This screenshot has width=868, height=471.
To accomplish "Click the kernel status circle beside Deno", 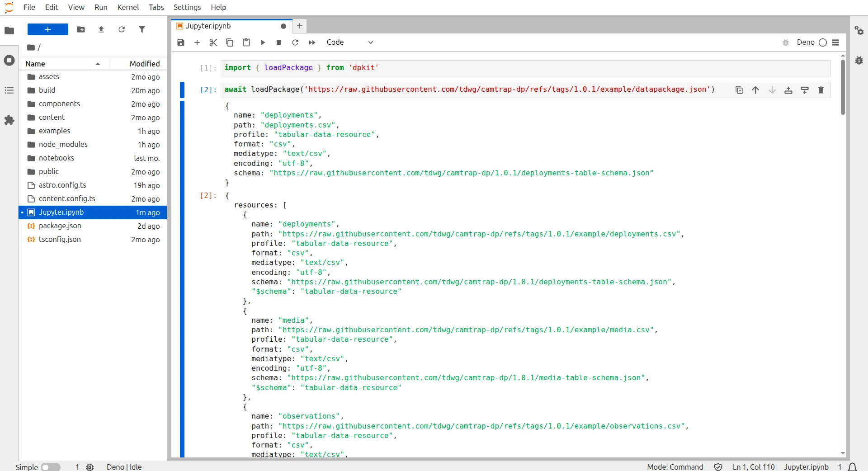I will click(x=823, y=42).
